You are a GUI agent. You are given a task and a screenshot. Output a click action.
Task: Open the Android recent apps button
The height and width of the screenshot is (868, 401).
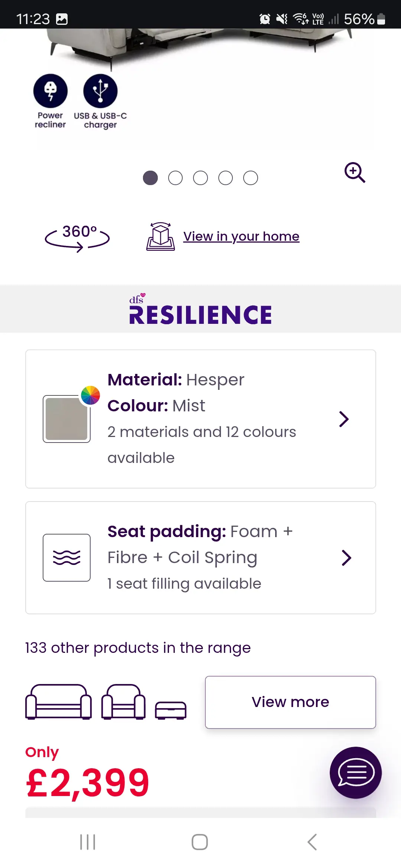[x=88, y=842]
